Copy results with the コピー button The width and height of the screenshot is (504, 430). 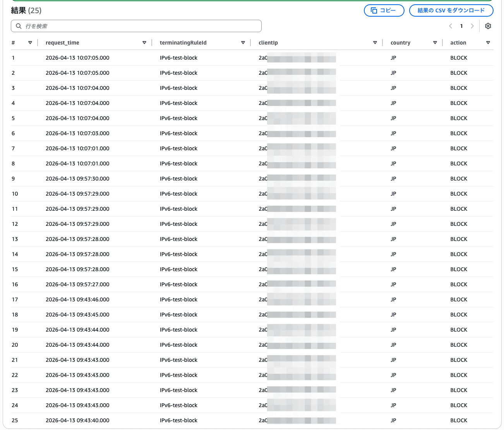384,10
